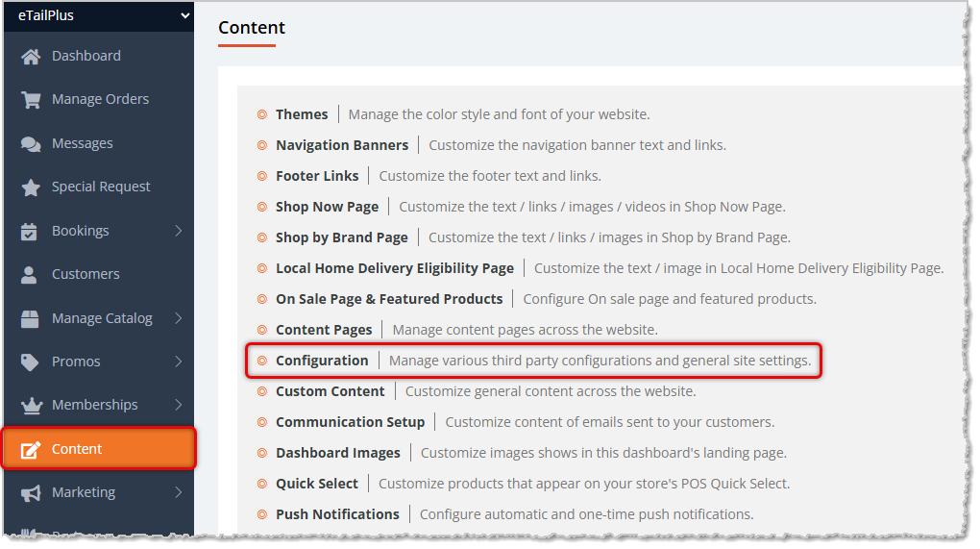Click the bullet icon beside Shop Now Page
980x549 pixels.
[262, 207]
